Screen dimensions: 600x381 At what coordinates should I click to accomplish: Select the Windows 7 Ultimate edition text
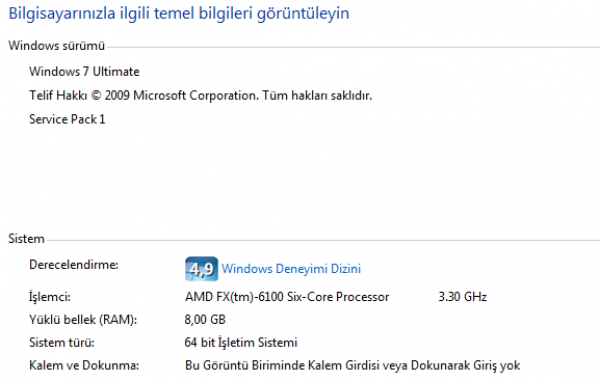point(84,72)
